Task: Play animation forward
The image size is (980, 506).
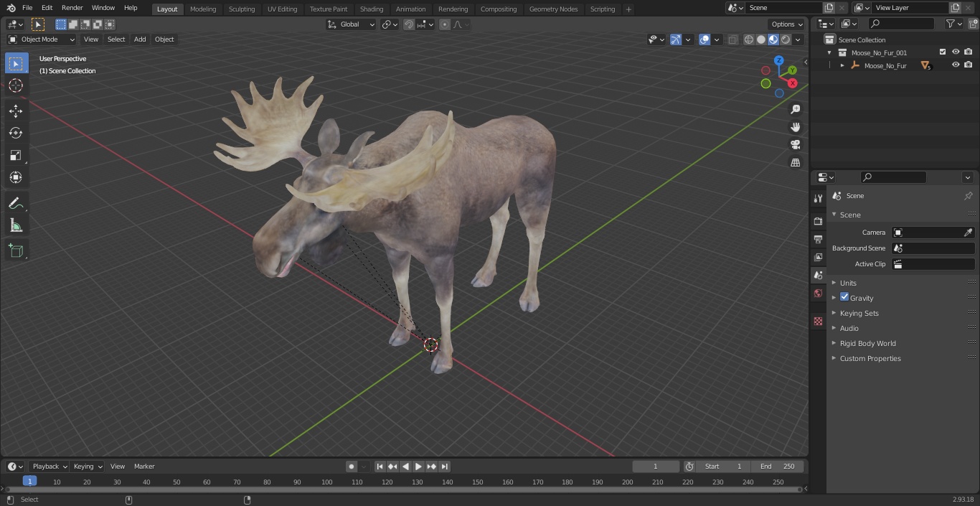Action: [x=418, y=467]
